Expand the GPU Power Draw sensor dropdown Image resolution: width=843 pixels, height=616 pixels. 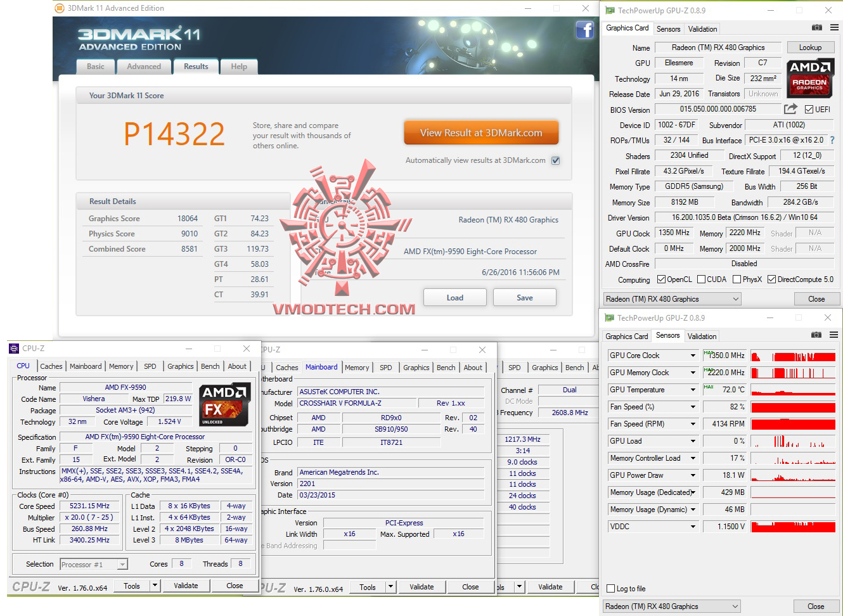[x=693, y=475]
